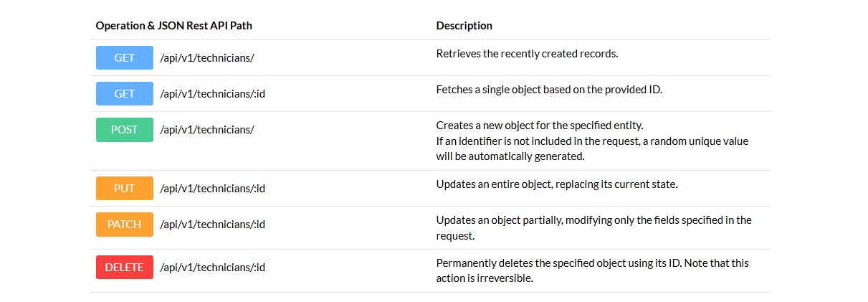Click the first blue GET badge
The height and width of the screenshot is (302, 868).
pos(125,57)
